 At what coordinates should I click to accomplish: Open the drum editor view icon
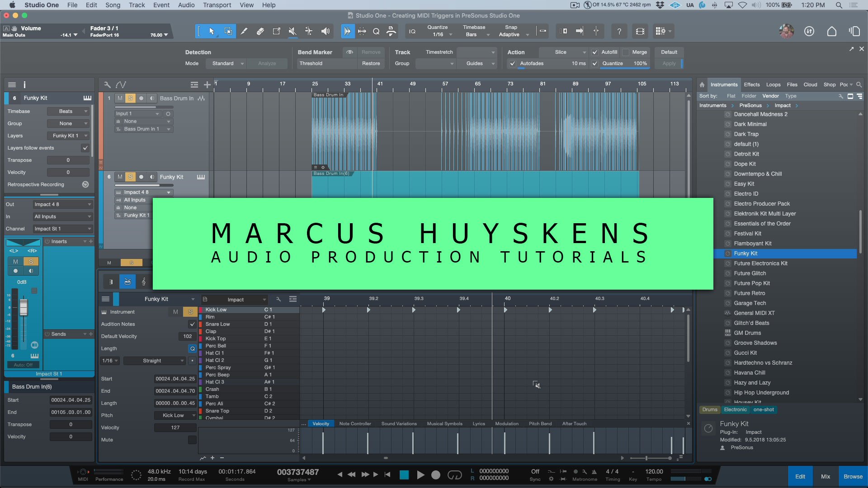[x=127, y=282]
